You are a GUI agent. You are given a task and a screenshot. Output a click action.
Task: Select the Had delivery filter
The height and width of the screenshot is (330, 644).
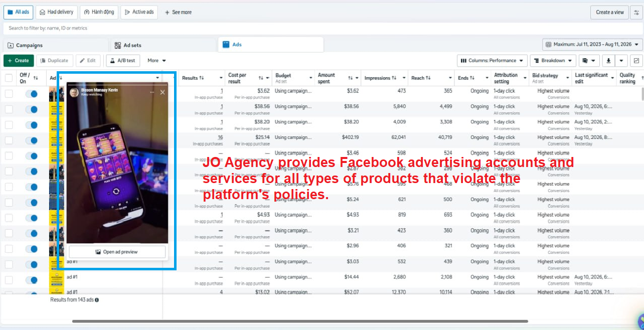click(x=56, y=12)
